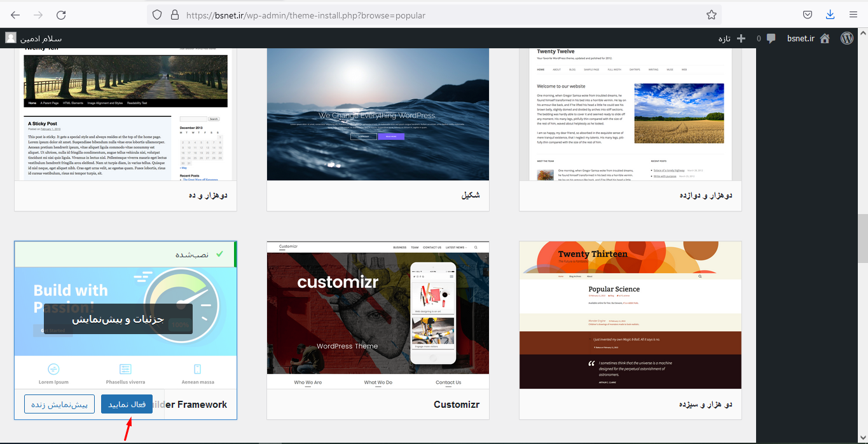Open the شکیل theme ocean thumbnail
The height and width of the screenshot is (444, 868).
click(x=378, y=114)
